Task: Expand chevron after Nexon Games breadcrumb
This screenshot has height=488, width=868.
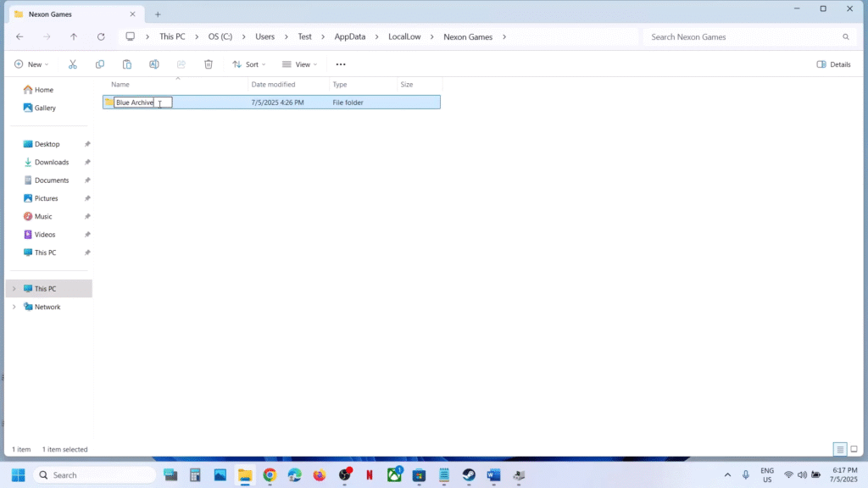Action: click(504, 36)
